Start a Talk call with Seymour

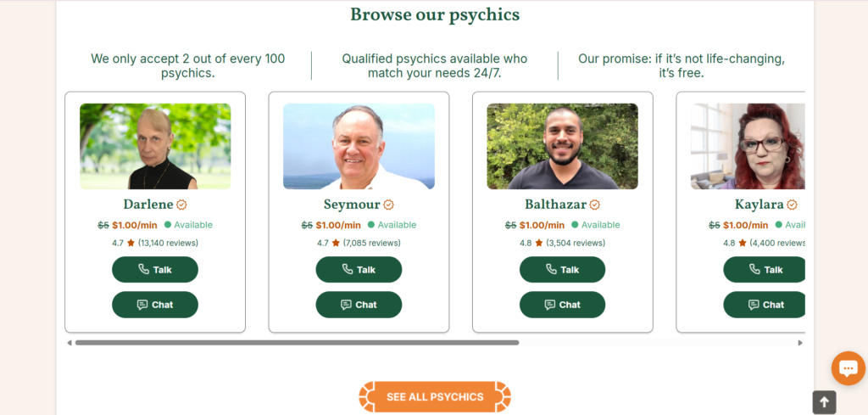pyautogui.click(x=359, y=270)
